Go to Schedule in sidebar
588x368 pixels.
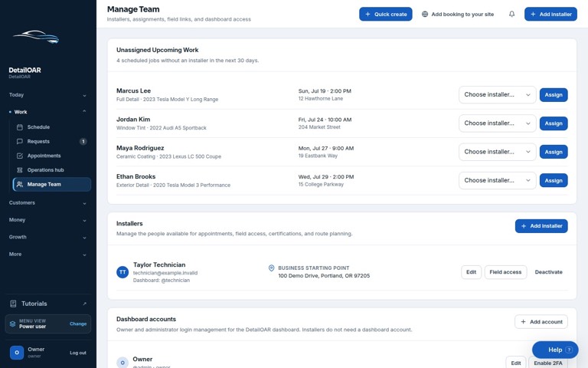coord(52,127)
